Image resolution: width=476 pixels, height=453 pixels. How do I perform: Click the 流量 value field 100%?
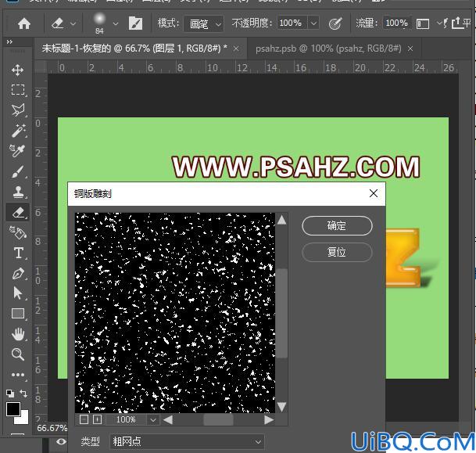(x=396, y=23)
